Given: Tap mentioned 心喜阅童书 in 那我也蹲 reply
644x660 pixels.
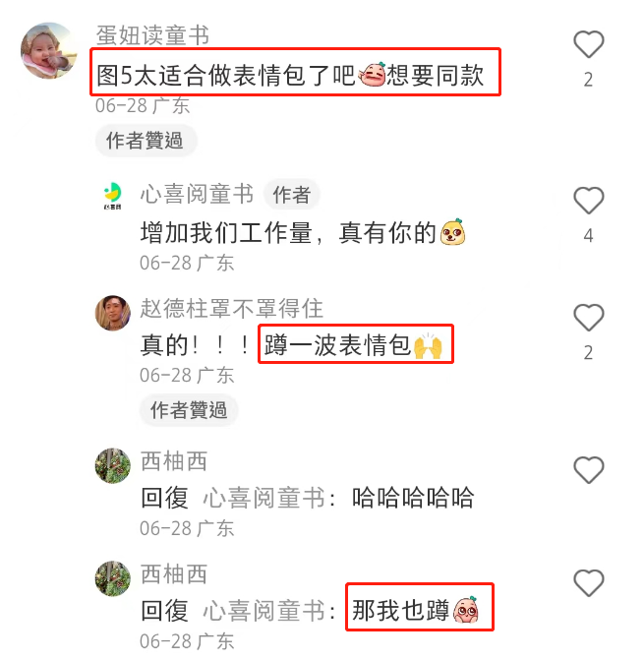Looking at the screenshot, I should (264, 611).
